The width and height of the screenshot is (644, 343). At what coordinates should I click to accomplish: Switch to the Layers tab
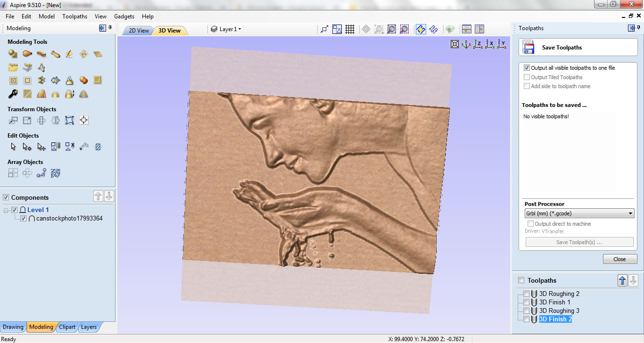[x=89, y=327]
